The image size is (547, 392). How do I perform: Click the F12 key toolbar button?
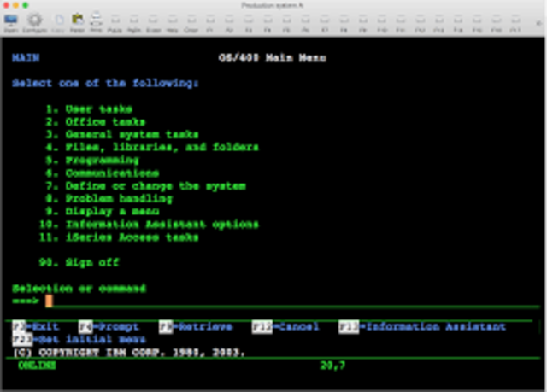tap(420, 23)
